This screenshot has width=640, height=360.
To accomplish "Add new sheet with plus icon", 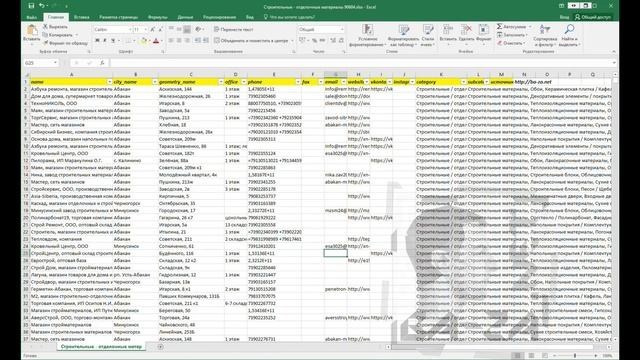I will click(x=160, y=347).
